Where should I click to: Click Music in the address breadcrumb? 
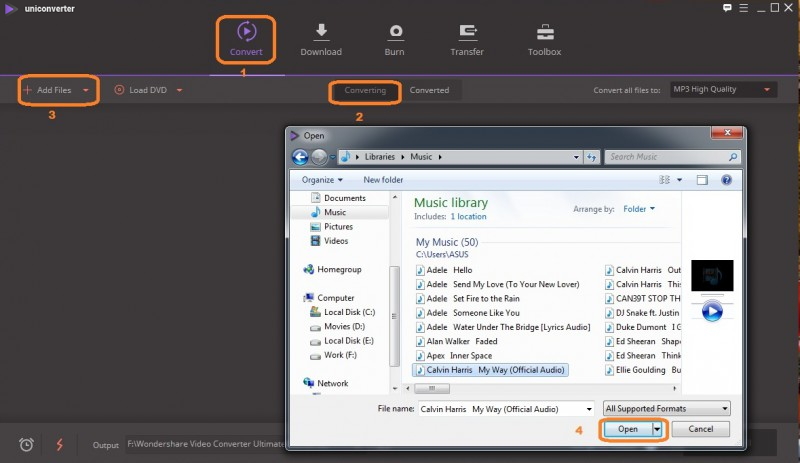(x=421, y=157)
